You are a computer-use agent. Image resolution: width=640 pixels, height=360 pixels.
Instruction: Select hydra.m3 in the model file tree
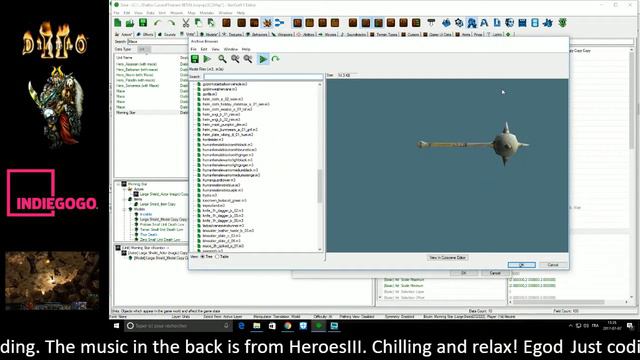[209, 195]
